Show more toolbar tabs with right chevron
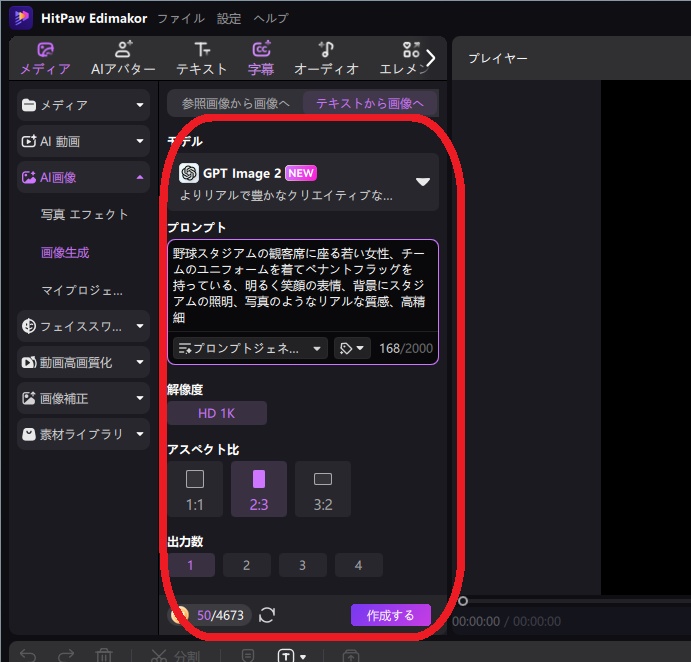This screenshot has width=691, height=662. [x=431, y=58]
